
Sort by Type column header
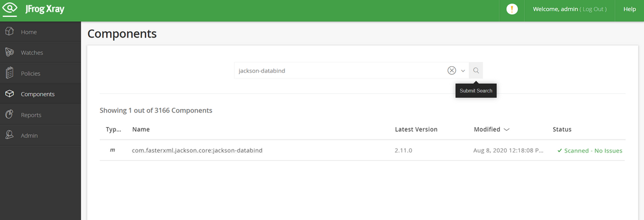coord(114,129)
